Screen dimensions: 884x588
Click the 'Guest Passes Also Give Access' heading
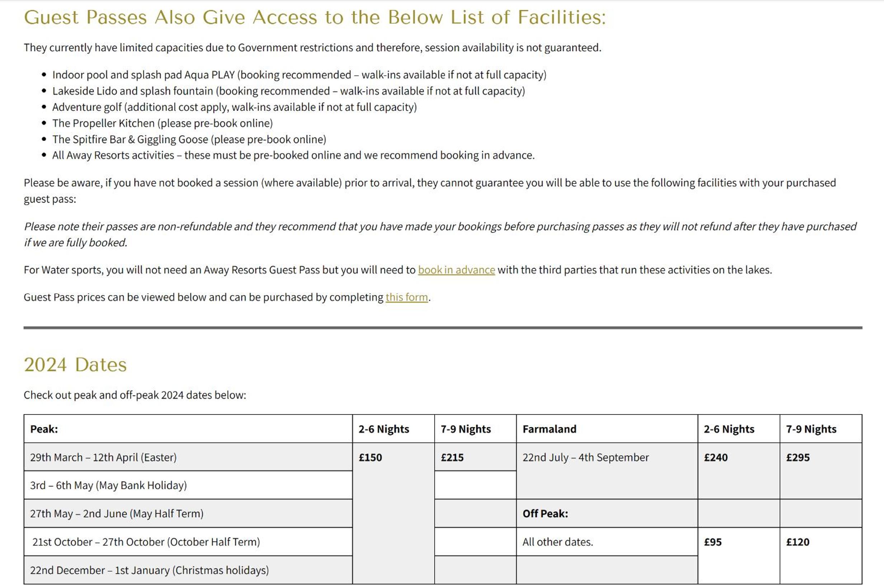point(315,17)
